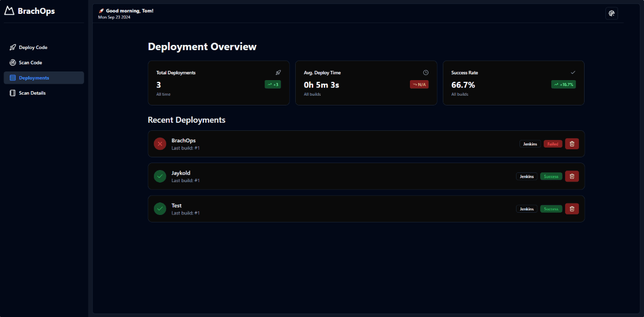Open the Deploy Code page
The width and height of the screenshot is (644, 317).
click(44, 47)
